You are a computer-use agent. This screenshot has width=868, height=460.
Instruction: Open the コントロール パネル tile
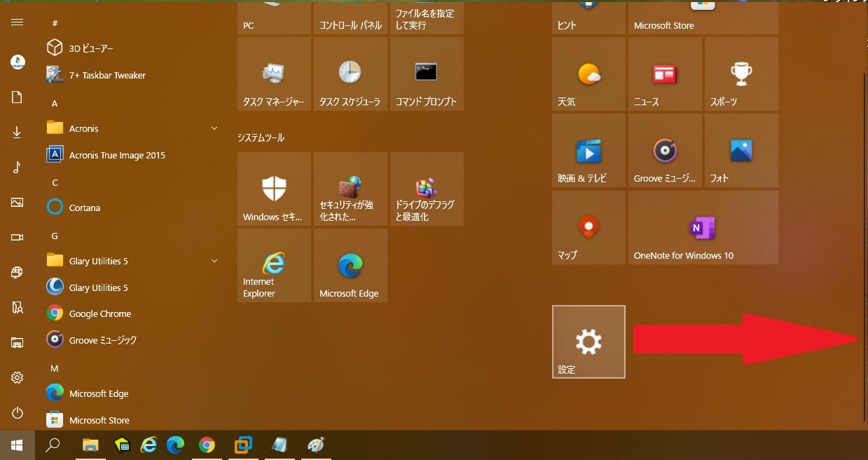coord(350,17)
